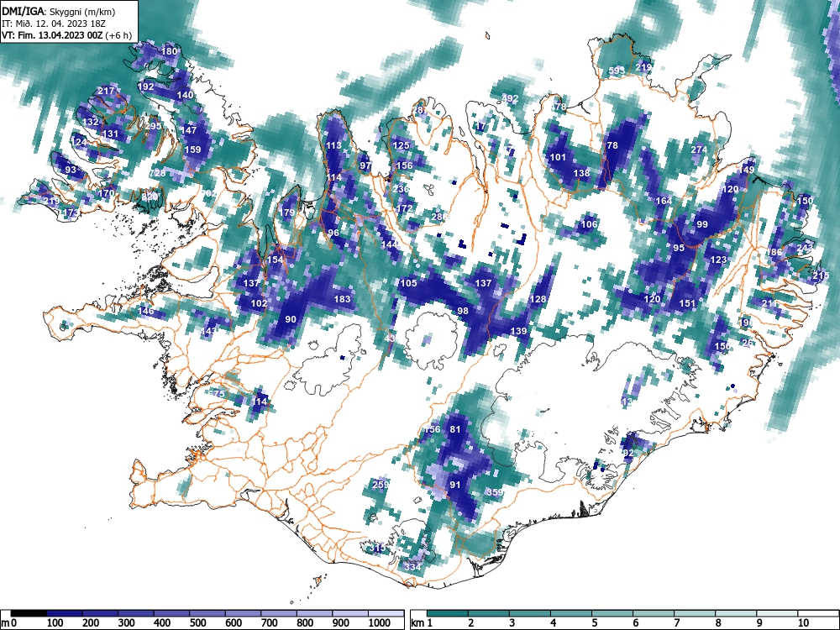Click the 'km 1' label on the kilometre legend
Image resolution: width=840 pixels, height=630 pixels.
pos(422,623)
